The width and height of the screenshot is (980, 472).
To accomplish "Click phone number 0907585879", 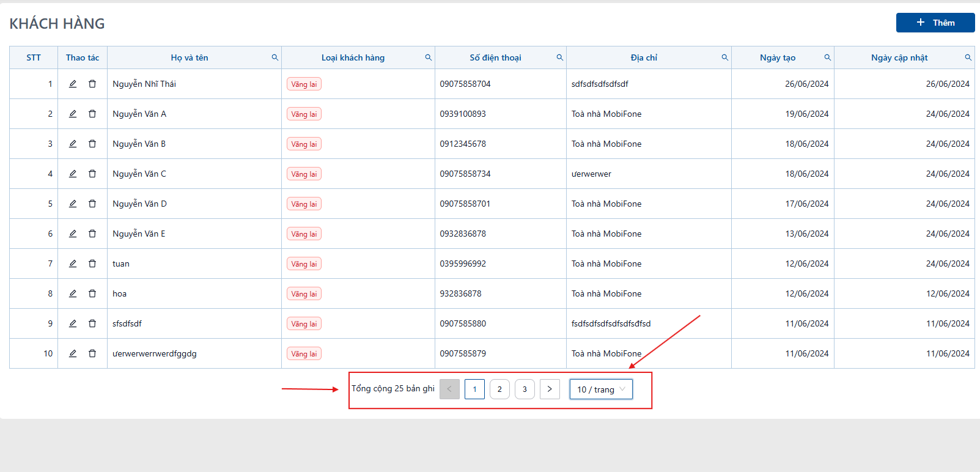I will 463,353.
